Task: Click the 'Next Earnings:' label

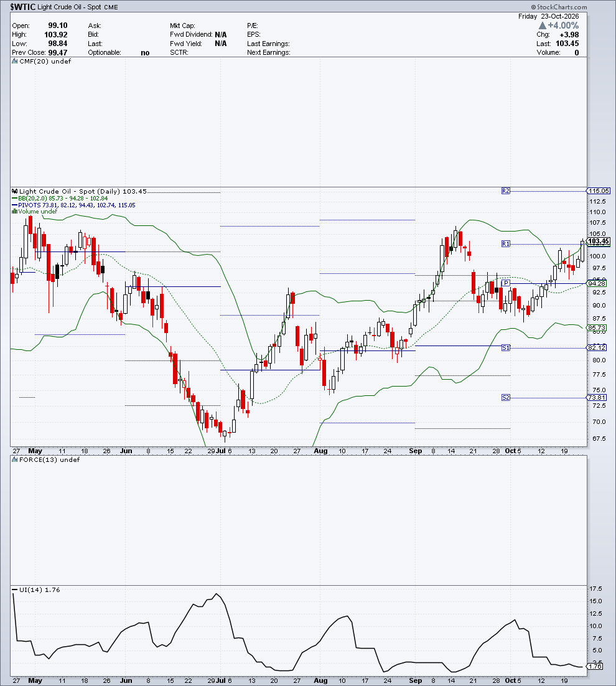Action: pyautogui.click(x=268, y=52)
